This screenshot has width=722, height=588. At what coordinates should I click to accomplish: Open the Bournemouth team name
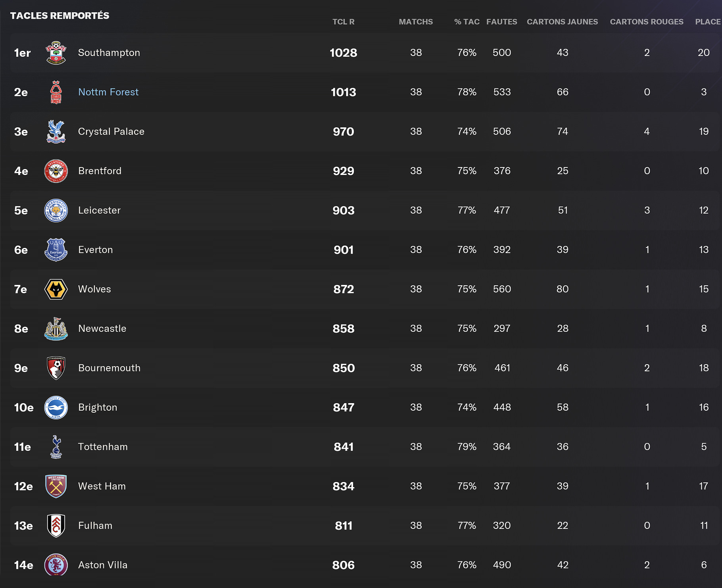pyautogui.click(x=109, y=368)
